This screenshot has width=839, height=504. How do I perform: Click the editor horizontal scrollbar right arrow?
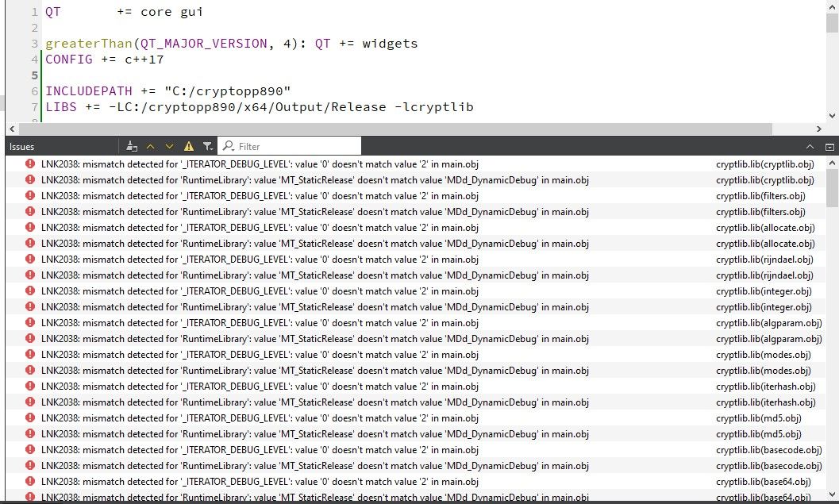click(818, 129)
